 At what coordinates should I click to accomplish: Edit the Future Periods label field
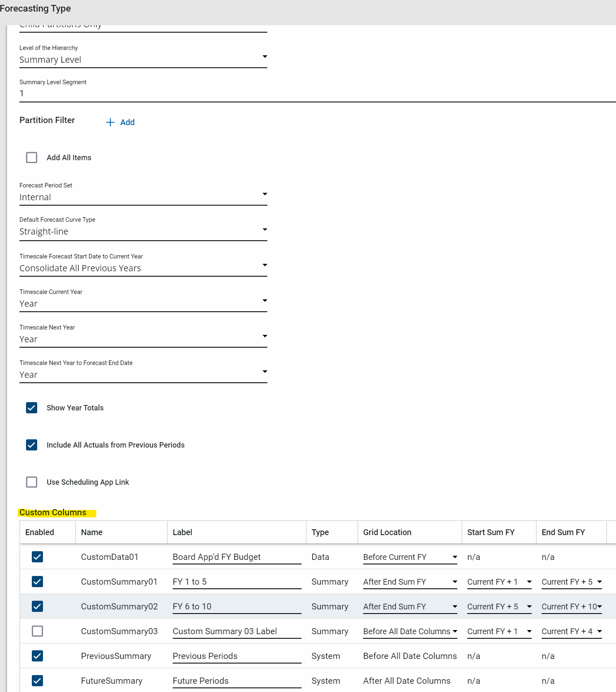tap(236, 681)
